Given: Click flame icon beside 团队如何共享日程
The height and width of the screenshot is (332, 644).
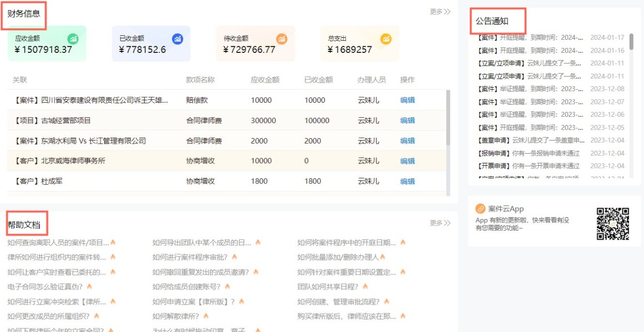Looking at the screenshot, I should pyautogui.click(x=365, y=287).
